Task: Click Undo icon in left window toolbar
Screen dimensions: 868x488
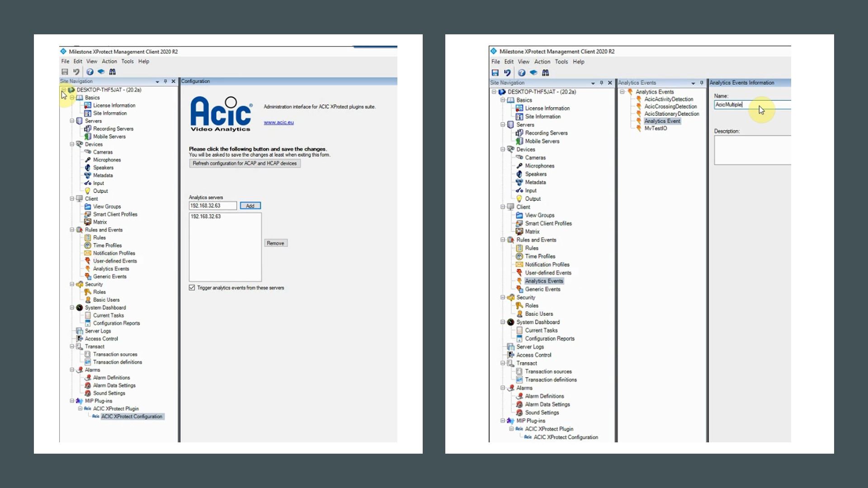Action: point(76,72)
